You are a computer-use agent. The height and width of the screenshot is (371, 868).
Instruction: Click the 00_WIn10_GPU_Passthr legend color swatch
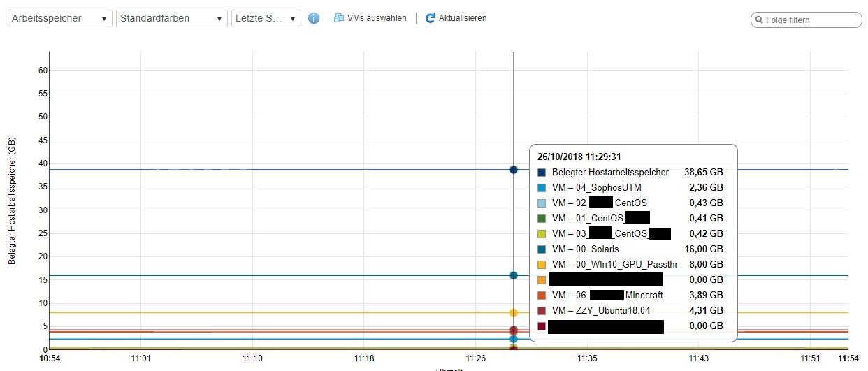click(x=542, y=265)
